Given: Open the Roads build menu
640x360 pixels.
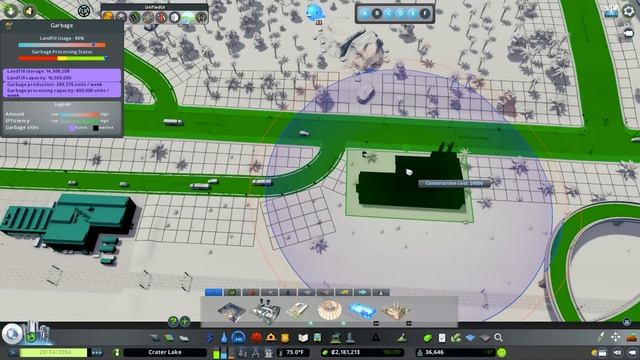Looking at the screenshot, I should [154, 338].
